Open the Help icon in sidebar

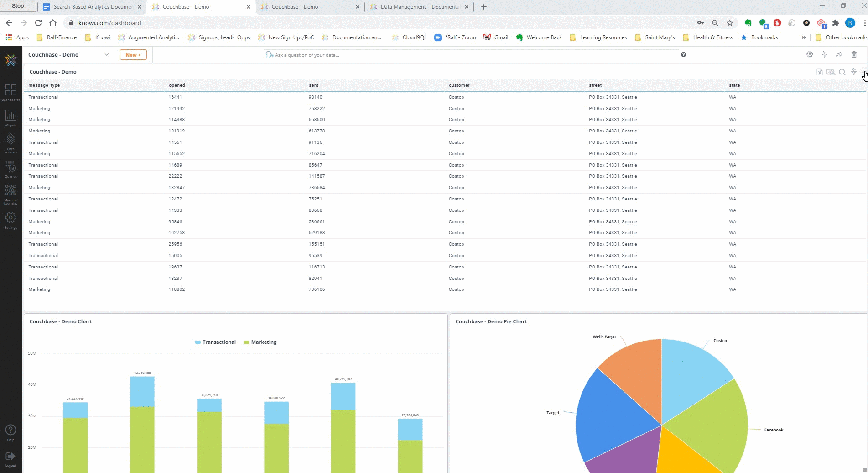click(x=10, y=432)
